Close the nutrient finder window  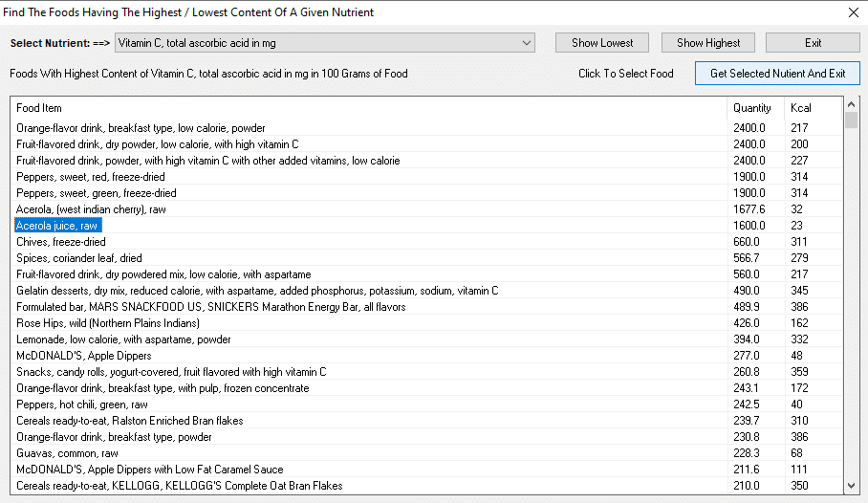[853, 12]
